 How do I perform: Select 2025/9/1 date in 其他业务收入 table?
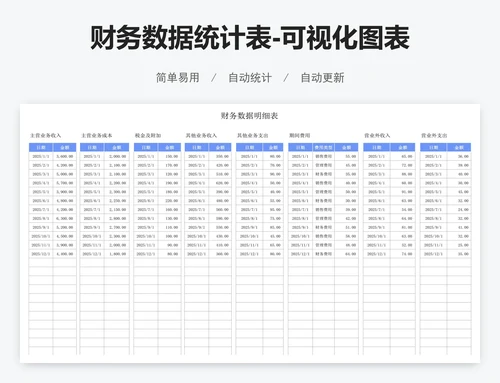(x=197, y=227)
